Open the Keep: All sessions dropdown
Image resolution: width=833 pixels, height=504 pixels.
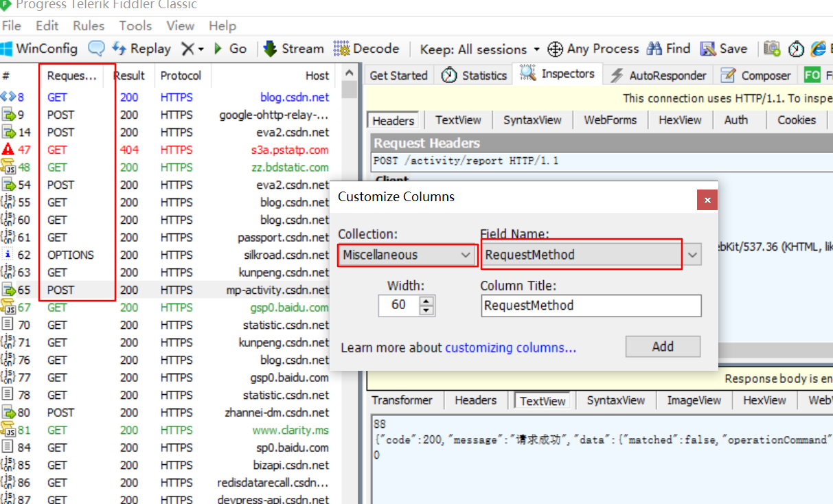point(479,49)
